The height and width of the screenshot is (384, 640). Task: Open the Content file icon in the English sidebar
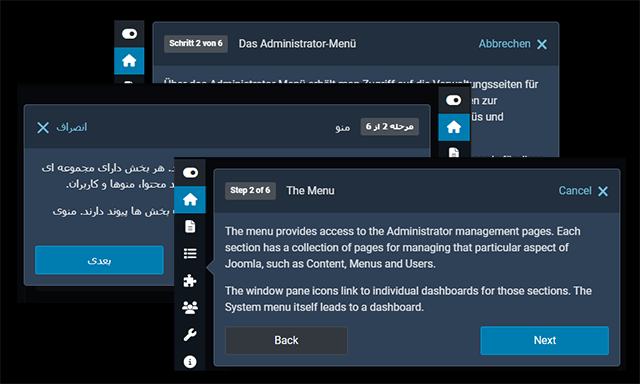tap(190, 226)
